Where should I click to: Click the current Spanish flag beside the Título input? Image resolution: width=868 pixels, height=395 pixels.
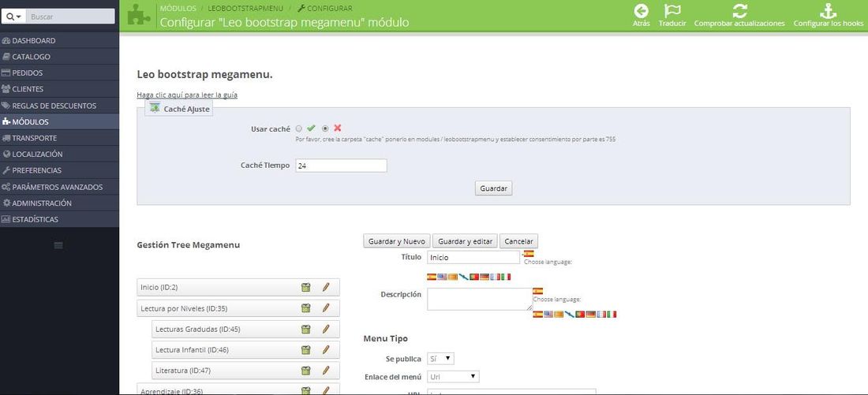click(529, 254)
